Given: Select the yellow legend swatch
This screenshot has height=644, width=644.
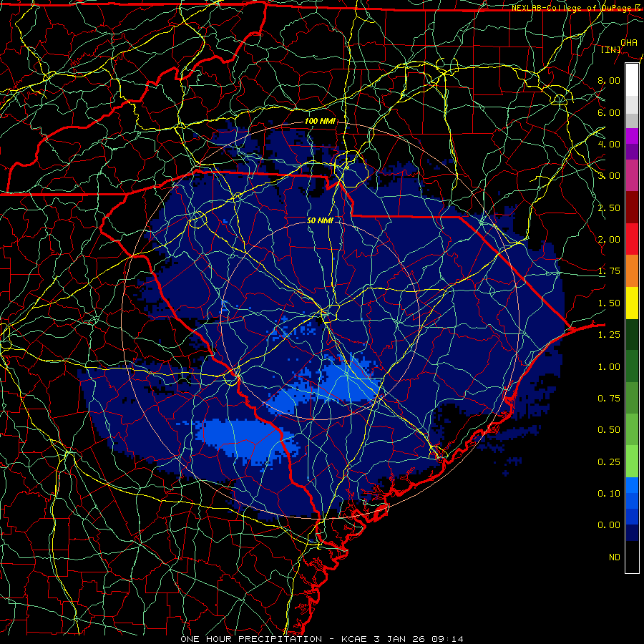Looking at the screenshot, I should 632,303.
